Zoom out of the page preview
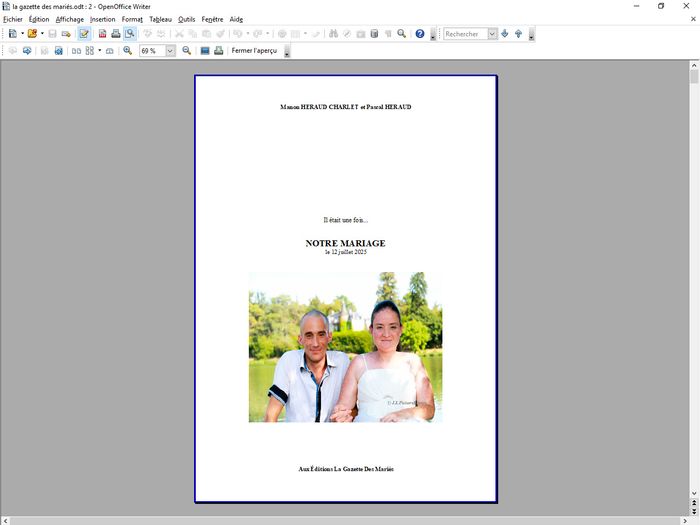 point(187,50)
